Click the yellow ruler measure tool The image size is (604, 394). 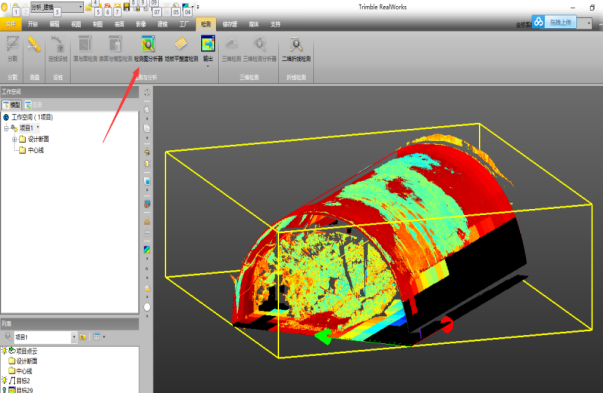(34, 44)
